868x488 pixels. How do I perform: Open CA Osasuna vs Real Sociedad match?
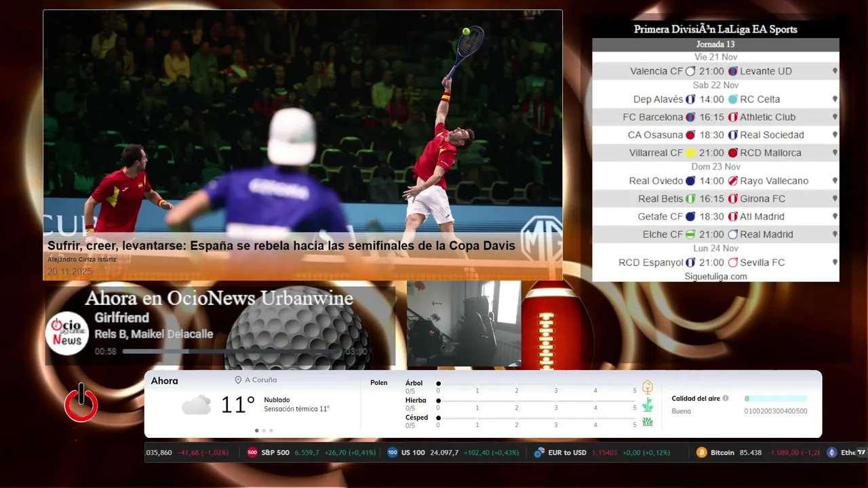(x=715, y=135)
